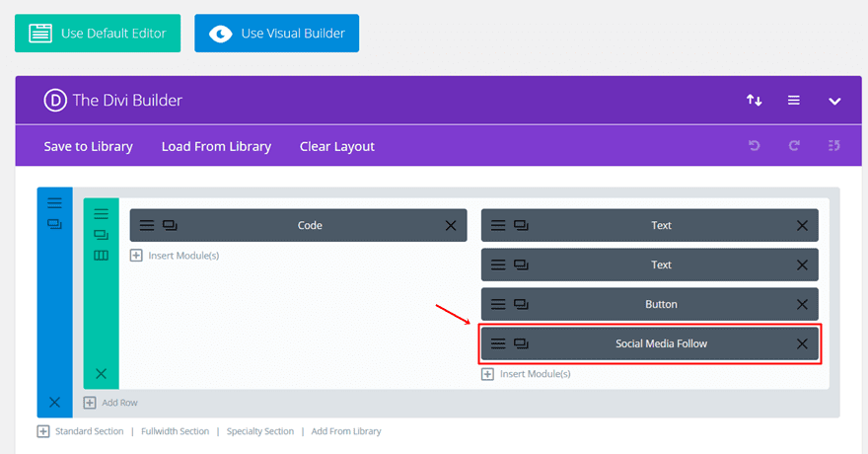Viewport: 868px width, 454px height.
Task: Open Divi Builder hamburger settings menu
Action: [x=794, y=101]
